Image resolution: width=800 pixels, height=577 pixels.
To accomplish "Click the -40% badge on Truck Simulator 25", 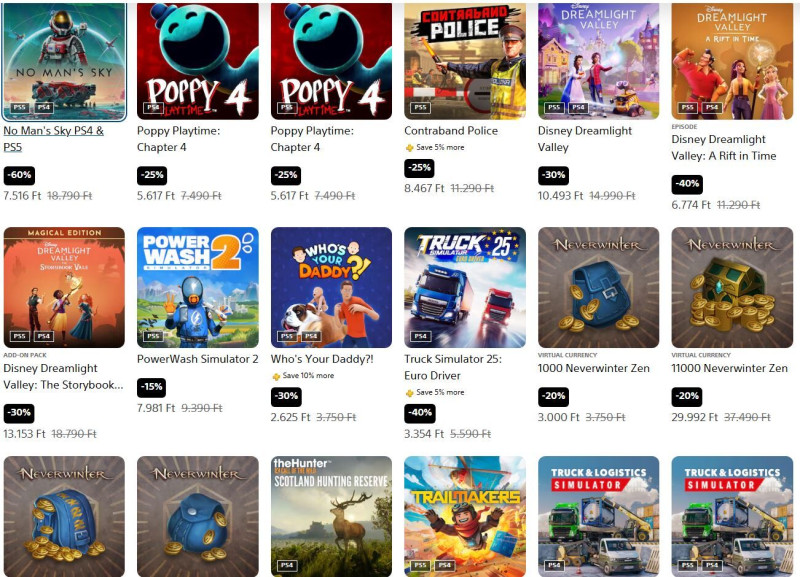I will pos(420,413).
